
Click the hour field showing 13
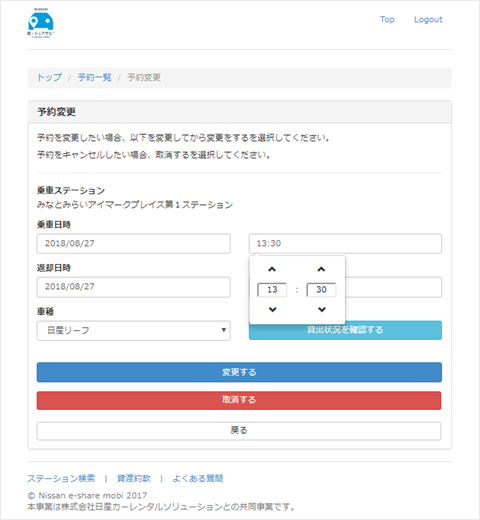click(272, 290)
